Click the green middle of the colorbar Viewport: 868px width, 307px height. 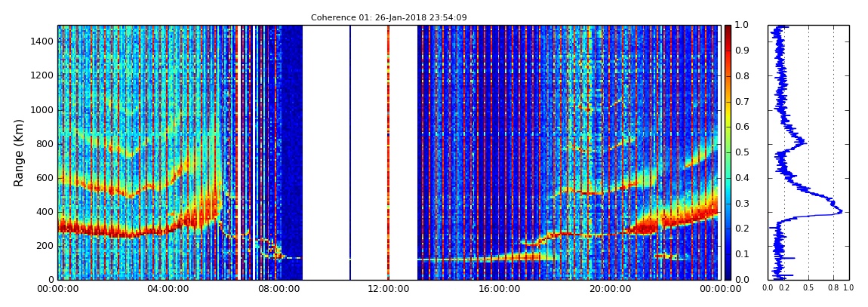[728, 152]
